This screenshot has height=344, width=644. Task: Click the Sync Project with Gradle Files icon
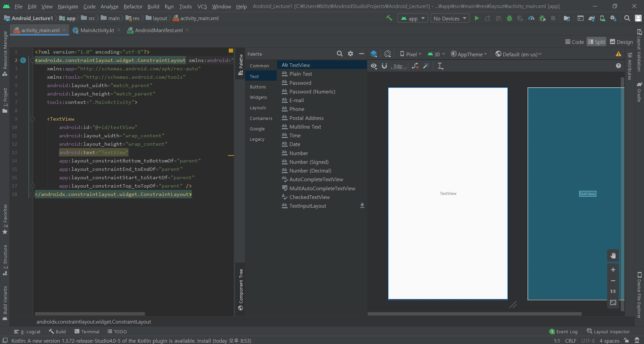pos(592,18)
